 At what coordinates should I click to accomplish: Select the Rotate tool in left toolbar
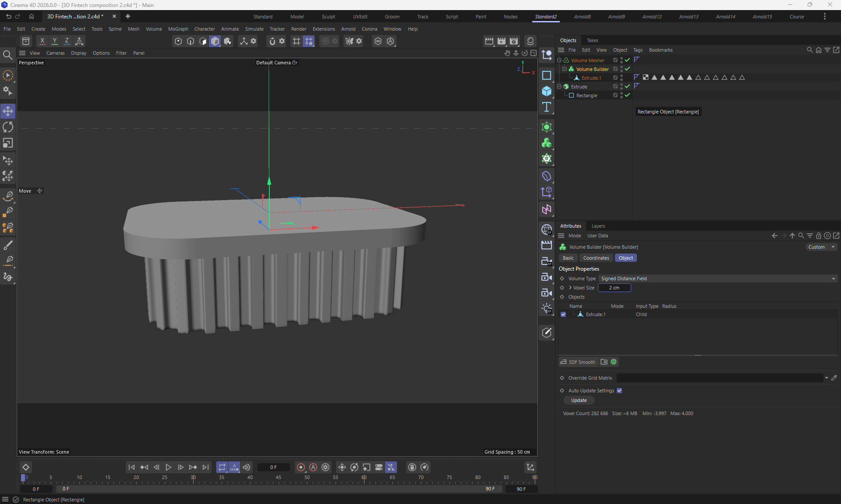(8, 127)
